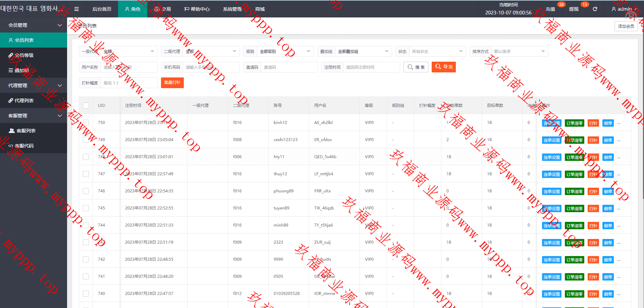Expand the 状态 status dropdown

click(436, 52)
